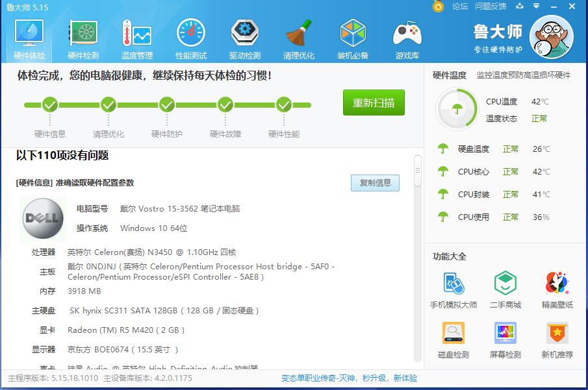Click the 硬件防护 checkmark step in progress bar
This screenshot has height=390, width=588.
coord(167,104)
